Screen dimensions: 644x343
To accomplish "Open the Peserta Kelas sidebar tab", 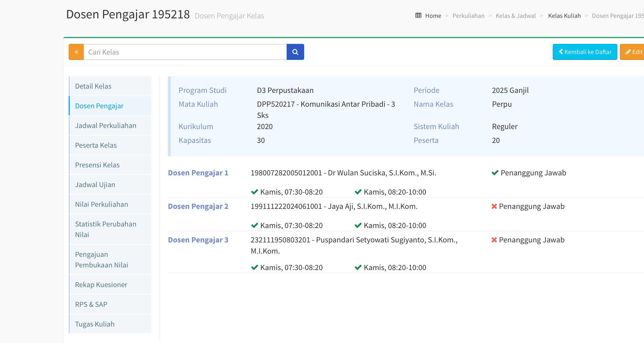I will pyautogui.click(x=96, y=145).
